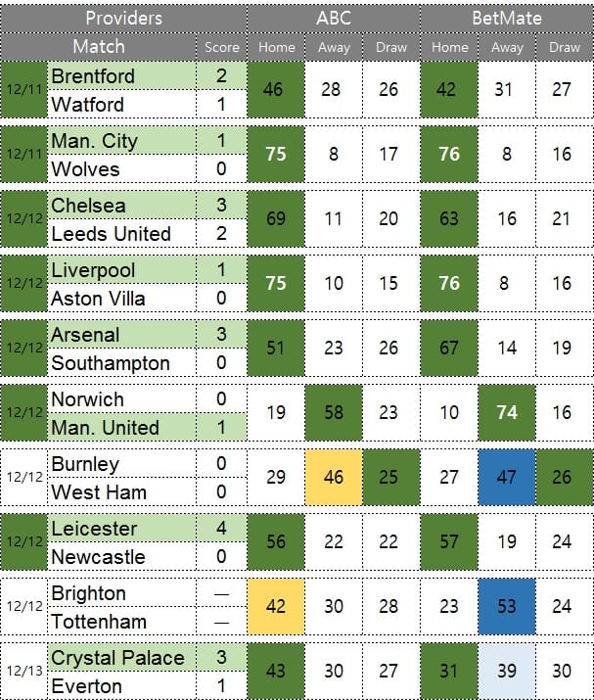The height and width of the screenshot is (700, 594).
Task: Click the ABC provider header
Action: coord(334,19)
